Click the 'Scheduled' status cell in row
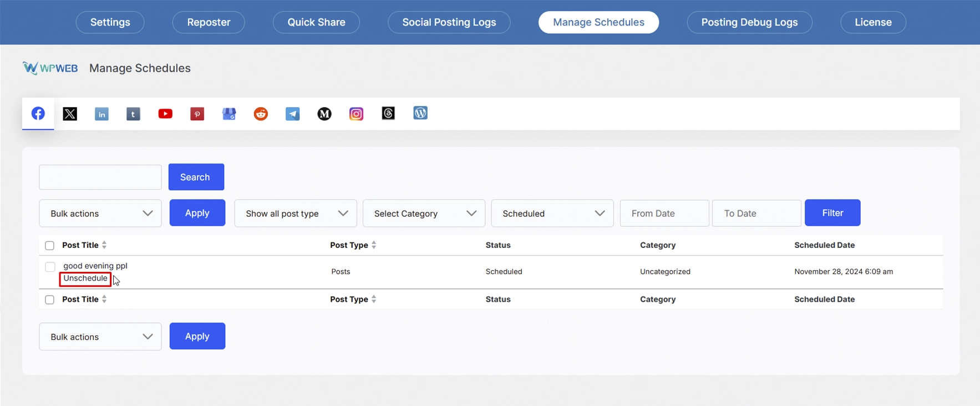The image size is (980, 406). point(504,272)
